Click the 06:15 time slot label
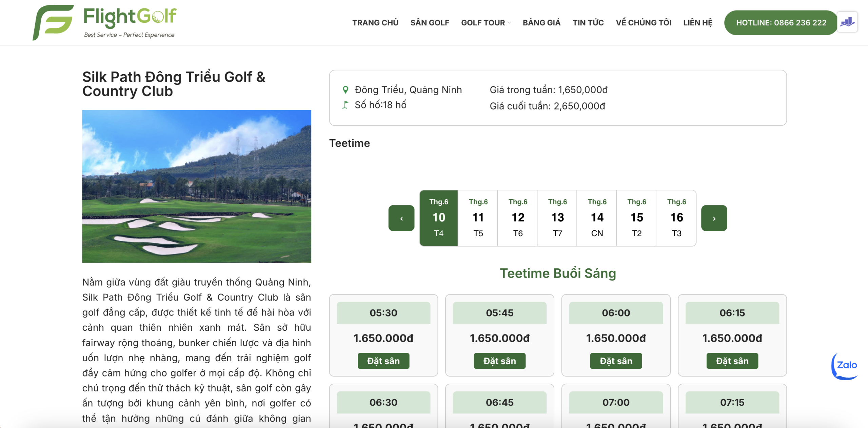The width and height of the screenshot is (868, 428). click(732, 313)
